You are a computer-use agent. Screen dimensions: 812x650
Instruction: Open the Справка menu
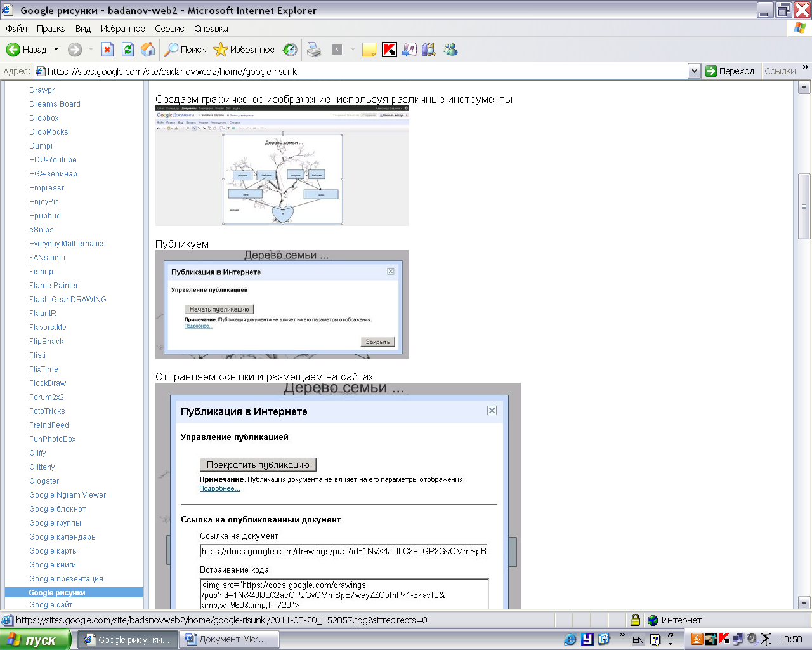coord(211,29)
